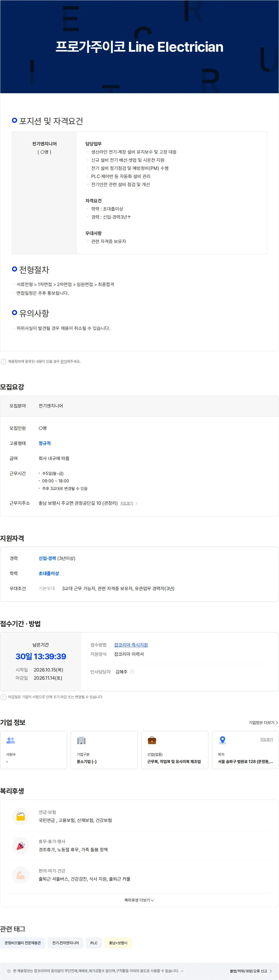
Task: Click the remaining time 30일 countdown
Action: click(x=41, y=656)
